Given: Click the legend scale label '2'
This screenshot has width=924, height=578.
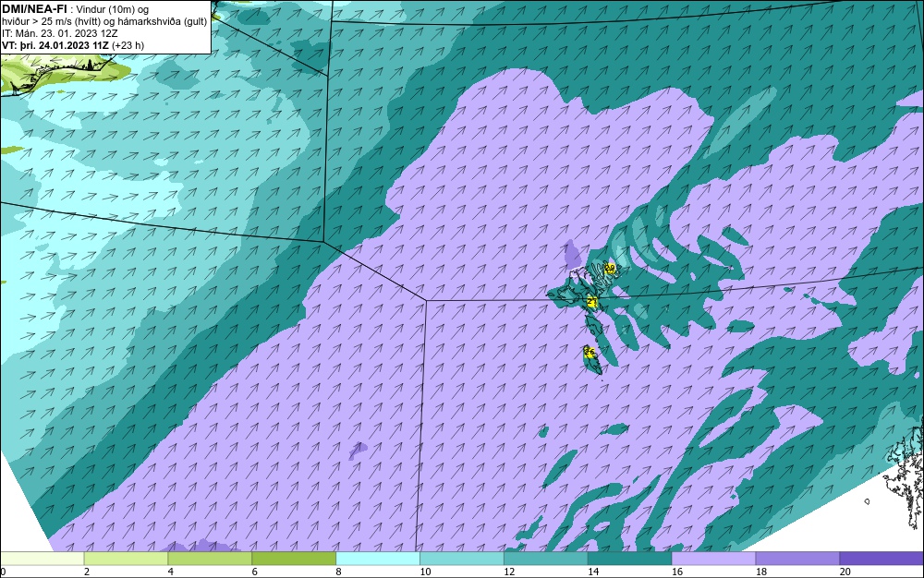Looking at the screenshot, I should 87,572.
